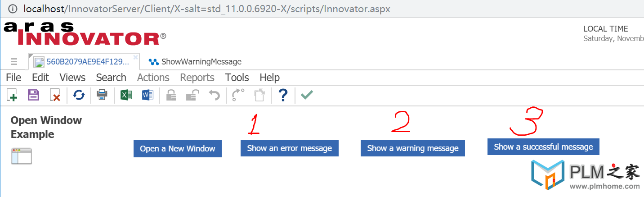Export to Word using the blue icon
This screenshot has width=644, height=197.
click(148, 95)
